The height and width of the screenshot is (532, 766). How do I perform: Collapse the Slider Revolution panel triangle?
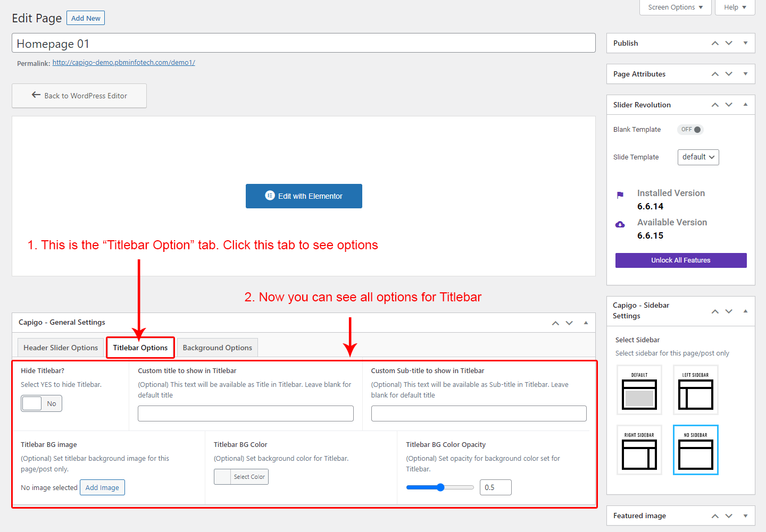[x=745, y=105]
